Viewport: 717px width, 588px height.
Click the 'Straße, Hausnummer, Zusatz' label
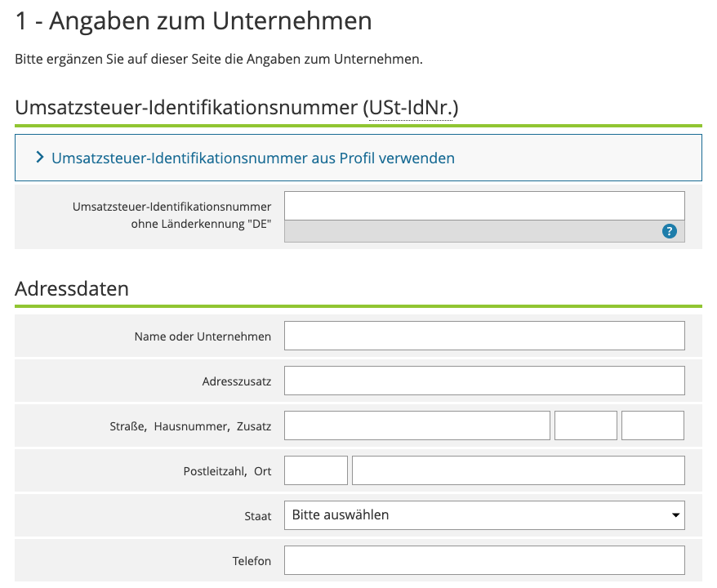pos(190,426)
